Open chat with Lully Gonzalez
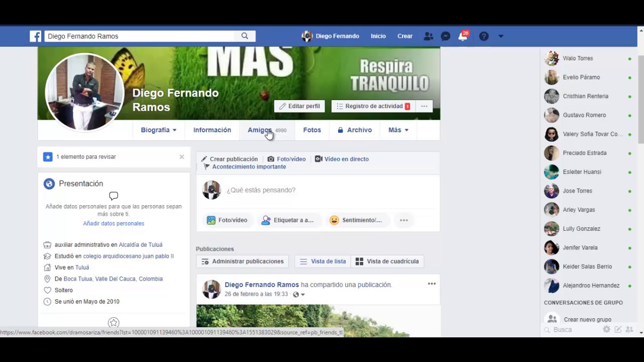The image size is (644, 362). click(x=588, y=229)
